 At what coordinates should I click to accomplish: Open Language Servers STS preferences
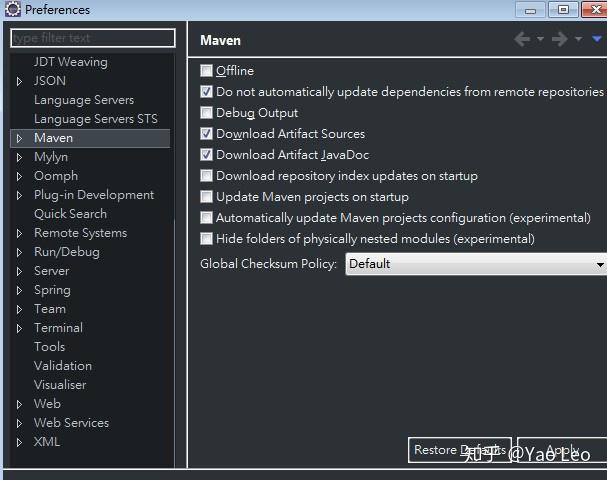pos(96,119)
